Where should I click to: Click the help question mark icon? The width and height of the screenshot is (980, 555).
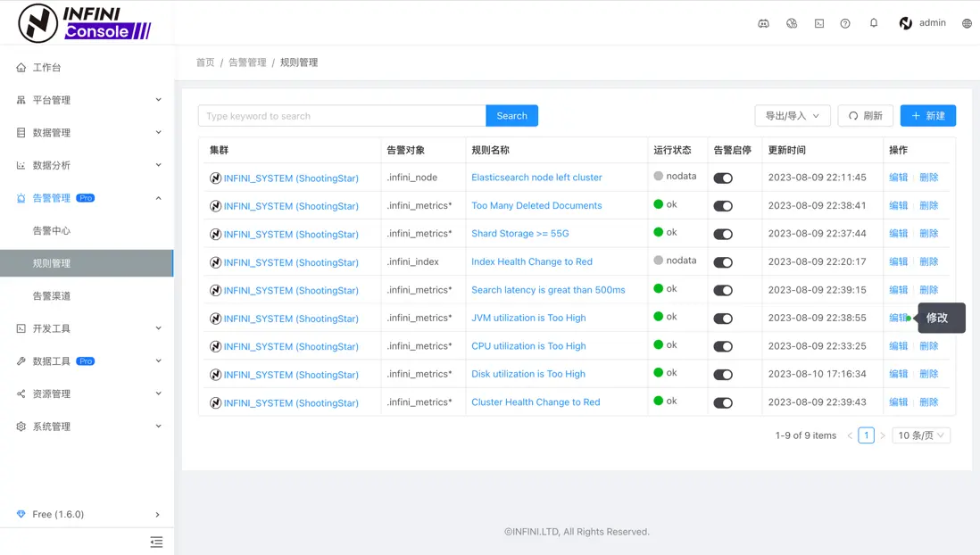tap(845, 23)
